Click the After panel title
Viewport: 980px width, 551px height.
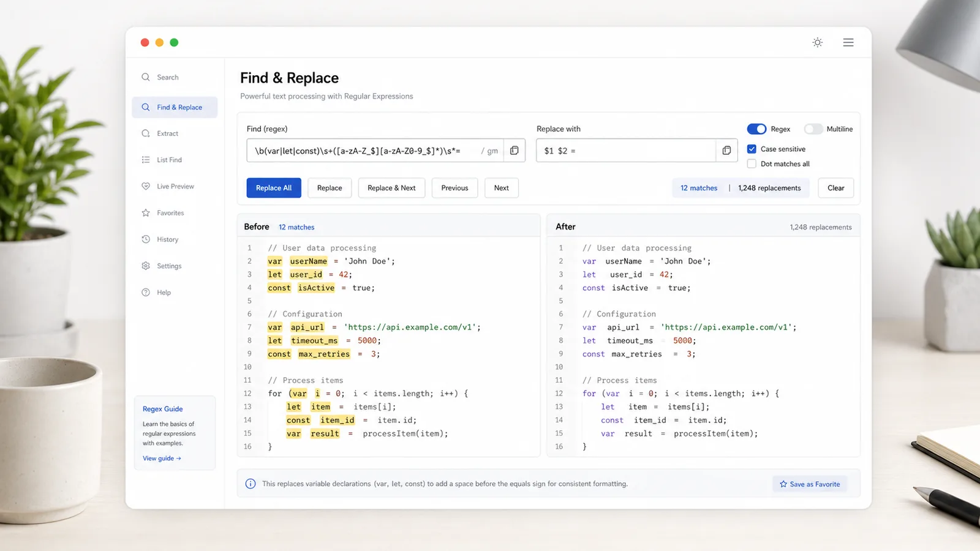[565, 227]
